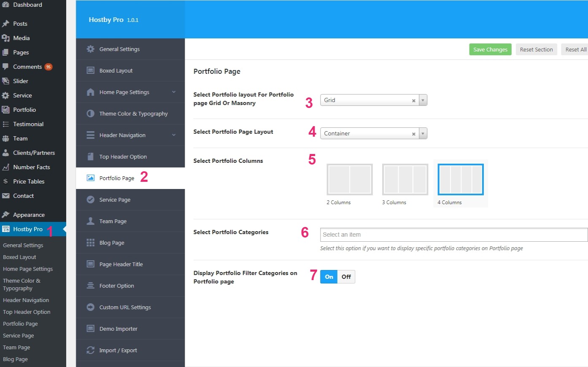The height and width of the screenshot is (367, 588).
Task: Click the Media library icon
Action: pyautogui.click(x=5, y=38)
